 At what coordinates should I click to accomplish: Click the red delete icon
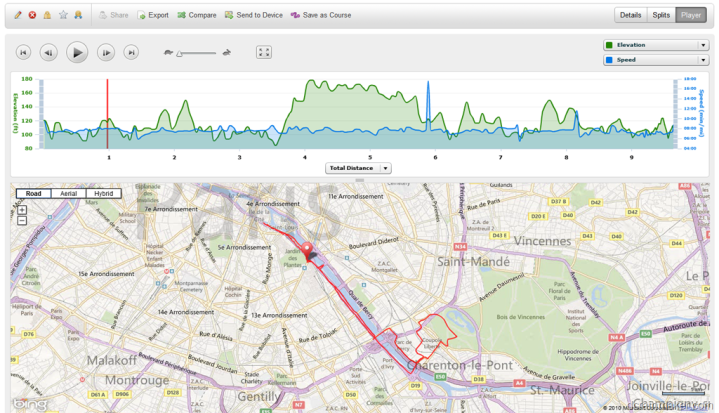(32, 15)
